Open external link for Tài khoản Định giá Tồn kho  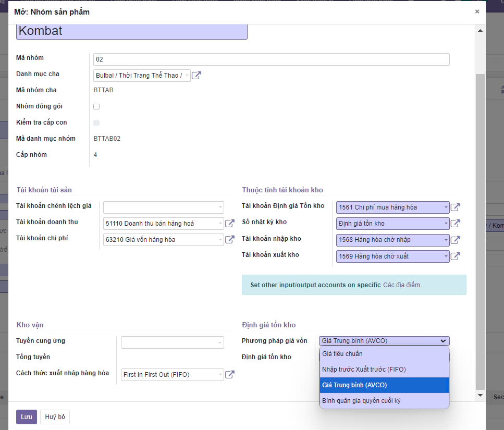455,207
